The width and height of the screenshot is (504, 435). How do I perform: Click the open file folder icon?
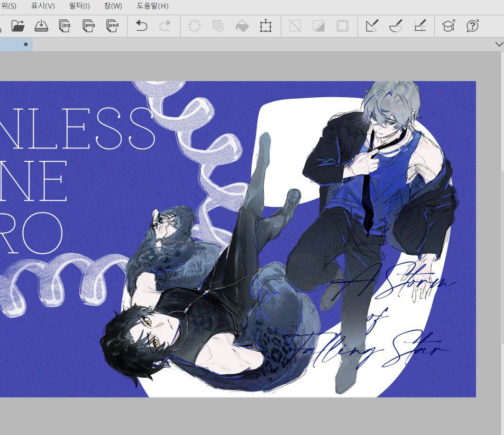pos(18,26)
